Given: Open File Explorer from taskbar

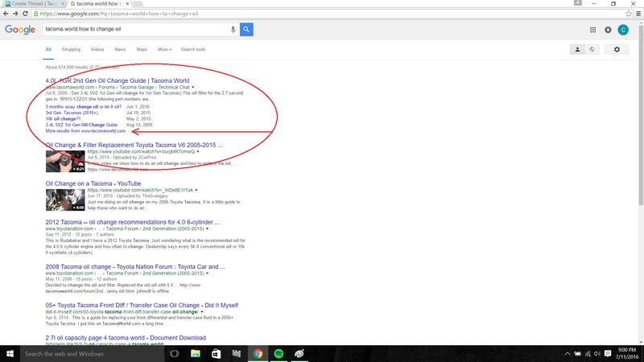Looking at the screenshot, I should (x=195, y=354).
